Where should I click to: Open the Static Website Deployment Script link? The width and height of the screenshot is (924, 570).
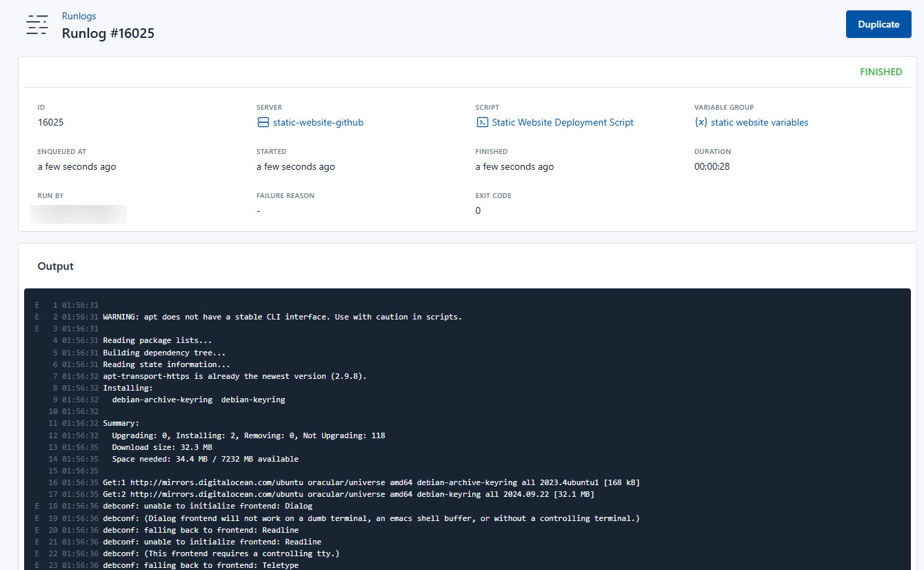563,122
